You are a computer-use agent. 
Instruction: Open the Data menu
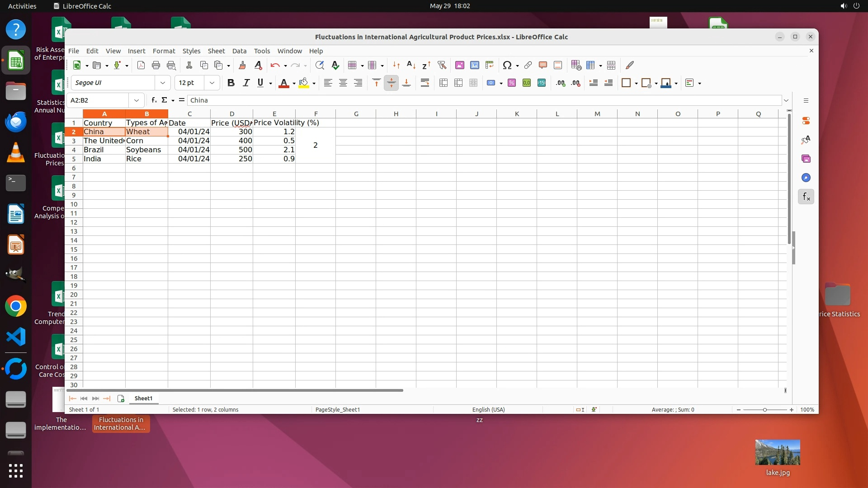pyautogui.click(x=239, y=51)
